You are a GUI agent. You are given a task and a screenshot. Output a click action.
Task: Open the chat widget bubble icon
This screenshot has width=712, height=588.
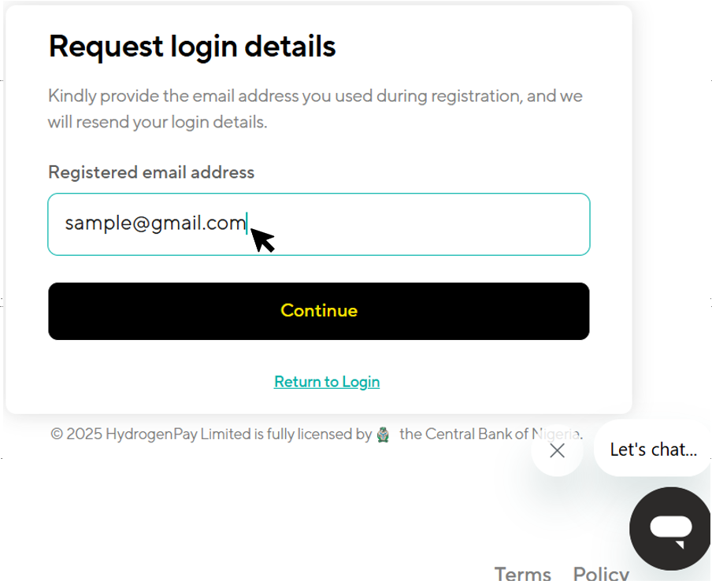coord(669,528)
